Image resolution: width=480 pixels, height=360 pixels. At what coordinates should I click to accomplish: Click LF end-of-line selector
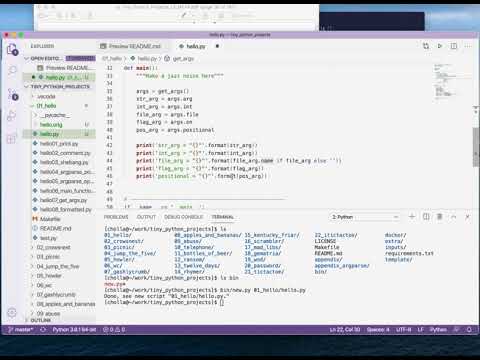421,330
